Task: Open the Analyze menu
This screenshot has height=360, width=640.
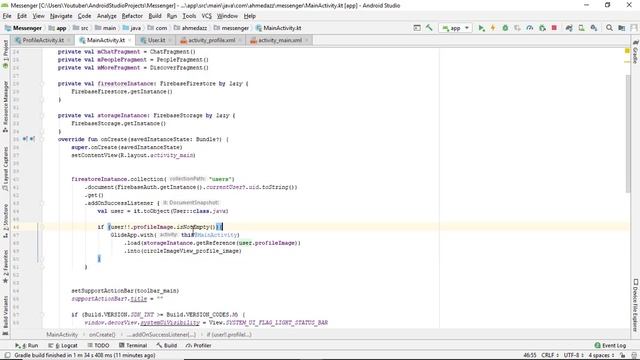Action: point(107,16)
